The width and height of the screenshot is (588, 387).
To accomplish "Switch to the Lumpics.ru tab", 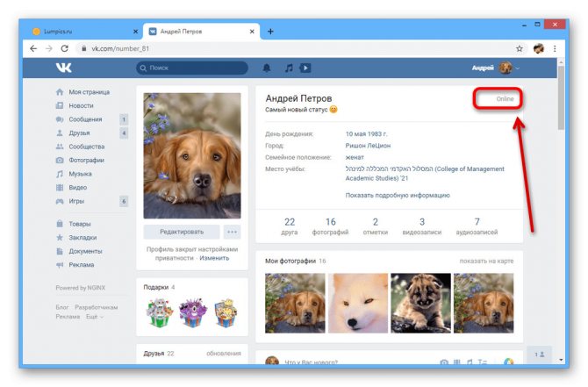I will 84,32.
